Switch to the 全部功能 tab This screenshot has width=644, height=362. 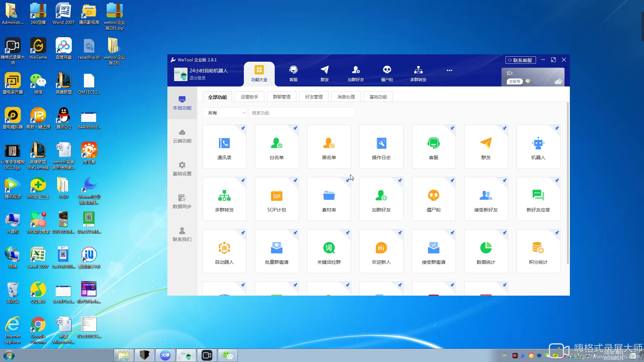[x=217, y=97]
